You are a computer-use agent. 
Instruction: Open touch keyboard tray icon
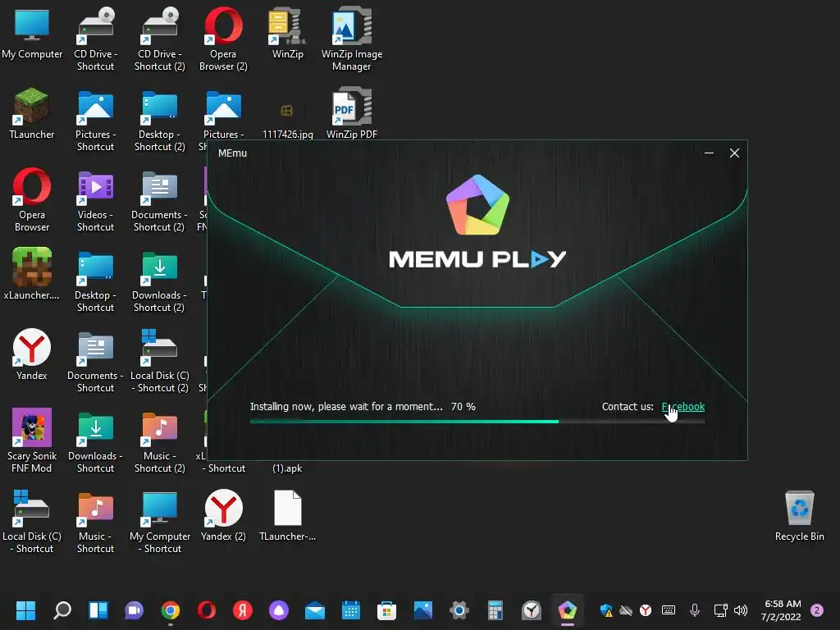pyautogui.click(x=669, y=610)
